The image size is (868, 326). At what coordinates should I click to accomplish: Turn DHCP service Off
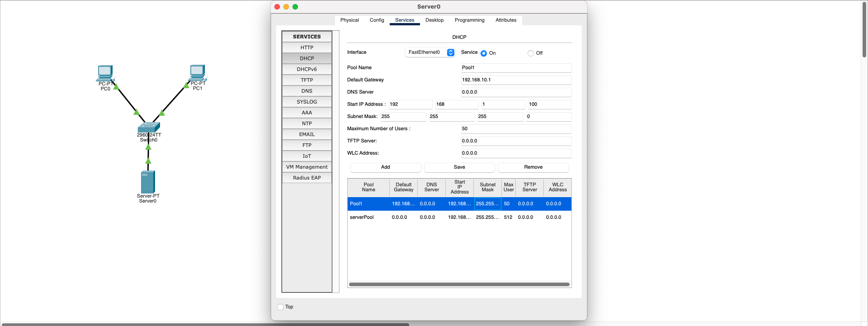(x=531, y=53)
